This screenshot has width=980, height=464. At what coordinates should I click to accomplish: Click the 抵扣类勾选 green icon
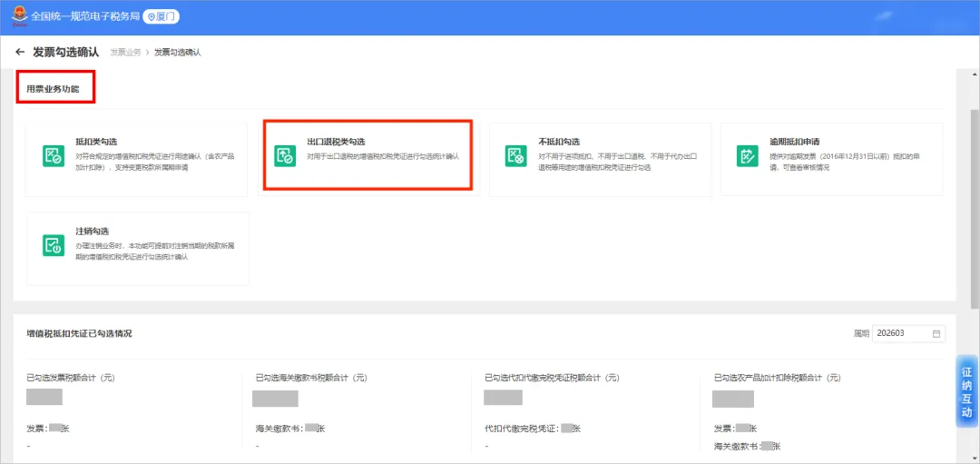[x=54, y=155]
